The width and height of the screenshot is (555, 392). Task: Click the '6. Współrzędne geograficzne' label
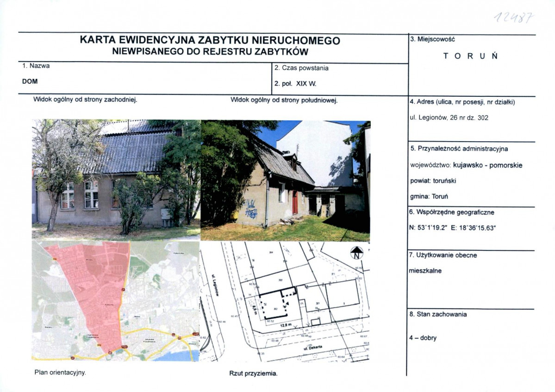tap(452, 212)
